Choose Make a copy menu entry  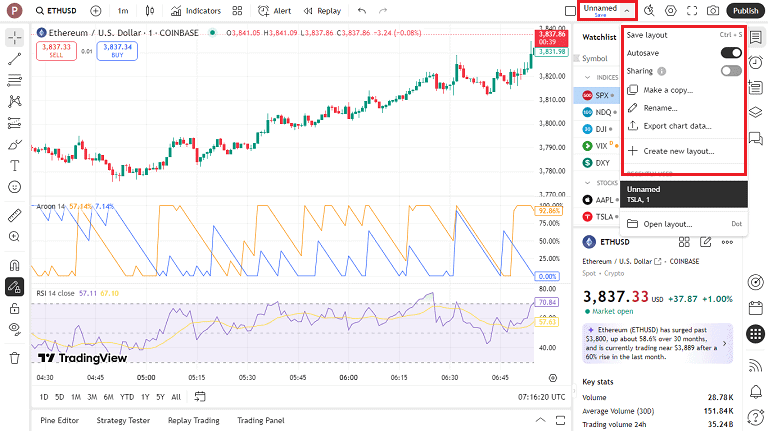pos(684,90)
